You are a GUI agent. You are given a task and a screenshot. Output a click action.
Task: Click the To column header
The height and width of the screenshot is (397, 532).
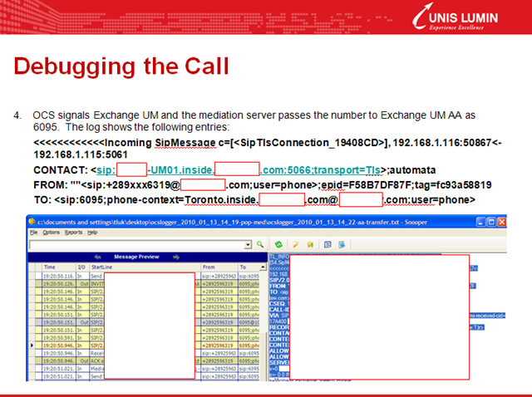coord(249,267)
